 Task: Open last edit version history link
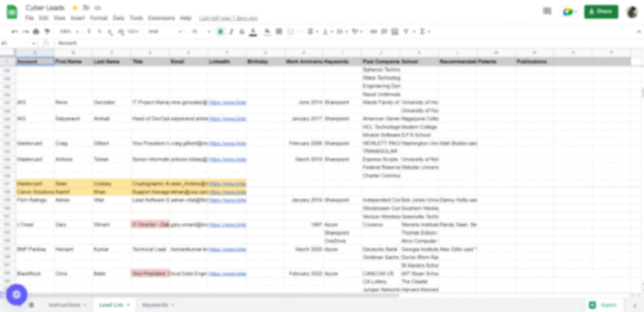click(x=228, y=18)
